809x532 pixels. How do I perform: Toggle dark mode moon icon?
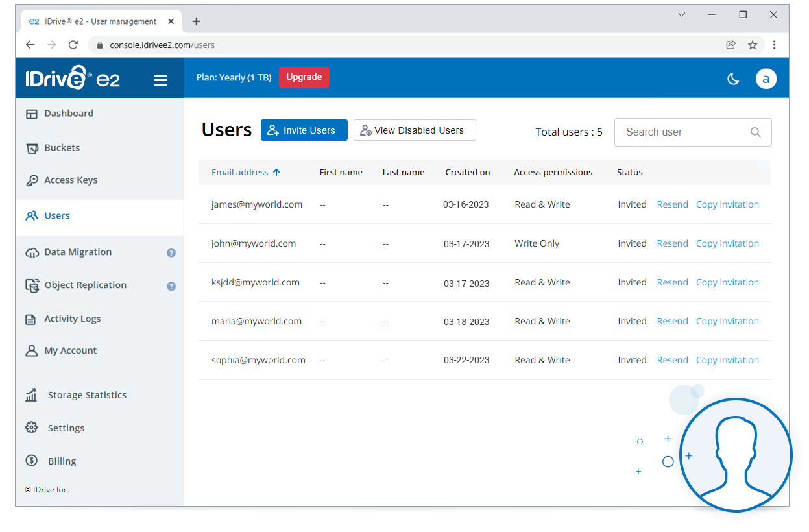click(733, 79)
